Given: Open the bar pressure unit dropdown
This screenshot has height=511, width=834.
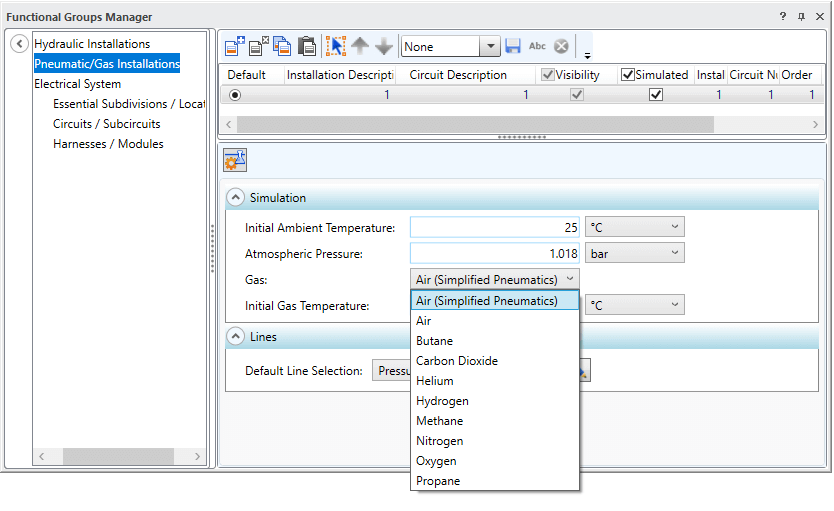Looking at the screenshot, I should coord(635,253).
